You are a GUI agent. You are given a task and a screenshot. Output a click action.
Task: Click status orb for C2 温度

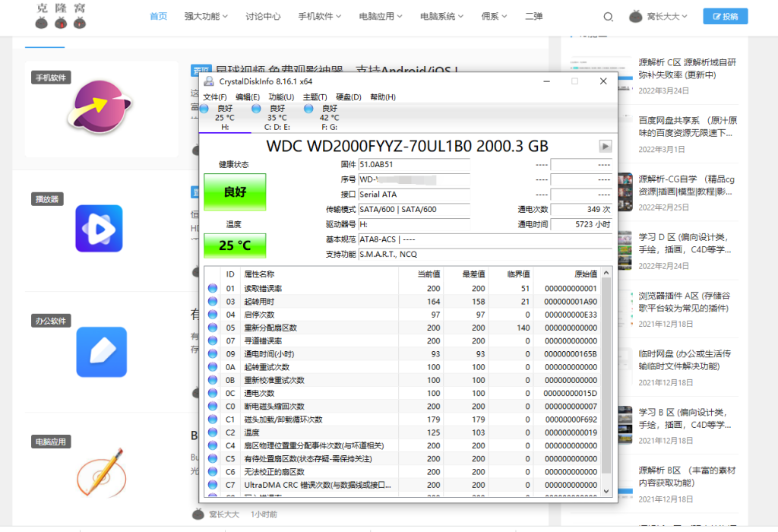pos(213,432)
